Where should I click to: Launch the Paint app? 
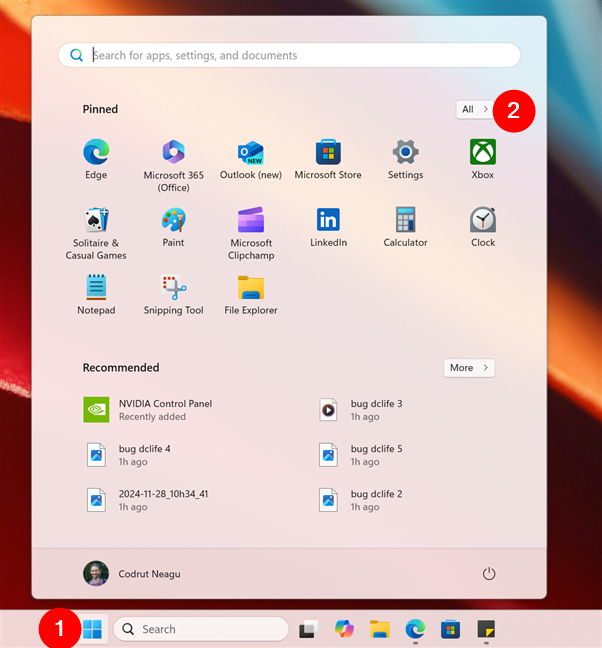[x=174, y=227]
